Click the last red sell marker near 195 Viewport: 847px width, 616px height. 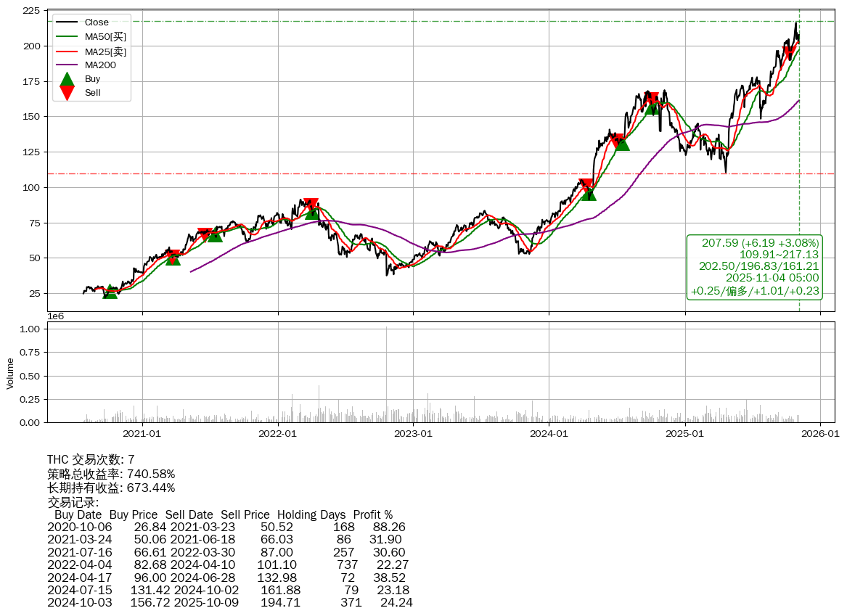(790, 53)
